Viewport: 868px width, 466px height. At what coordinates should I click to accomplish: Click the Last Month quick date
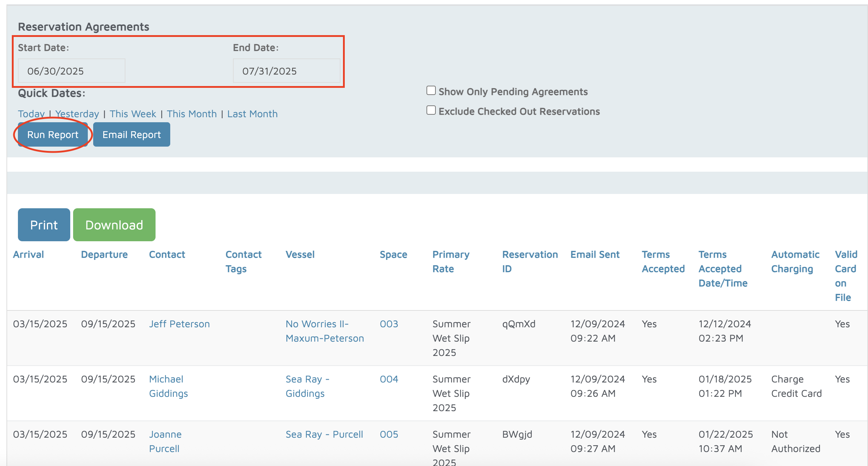252,114
